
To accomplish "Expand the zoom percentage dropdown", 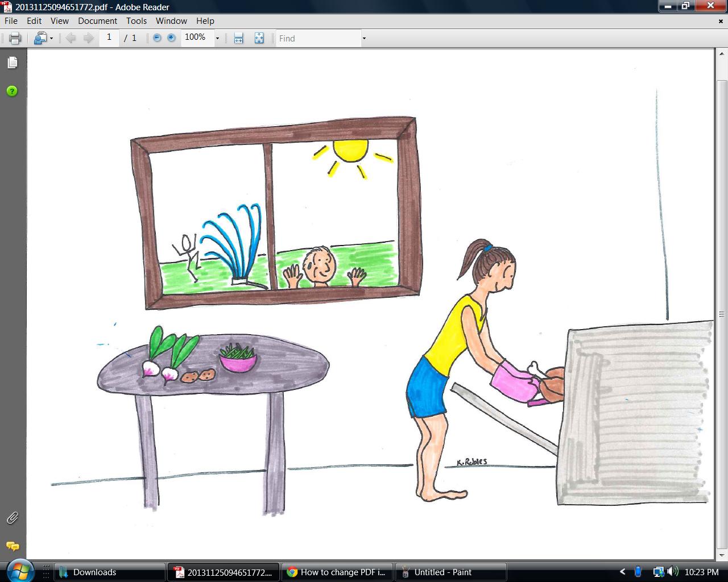I will coord(217,38).
